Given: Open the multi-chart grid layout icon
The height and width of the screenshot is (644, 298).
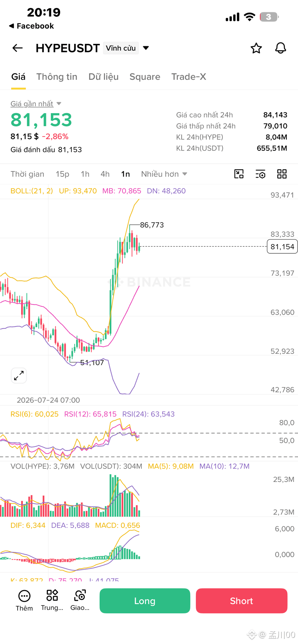Looking at the screenshot, I should [x=282, y=174].
